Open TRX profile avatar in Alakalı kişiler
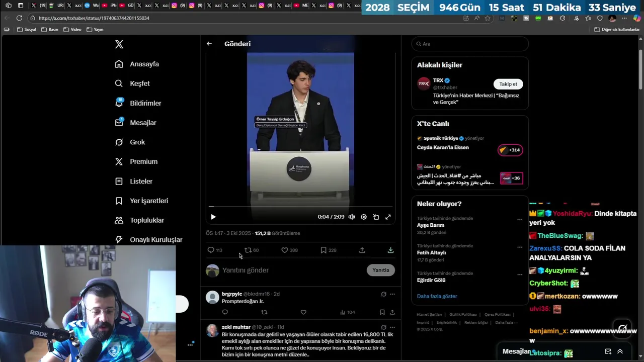This screenshot has height=362, width=644. (x=424, y=83)
